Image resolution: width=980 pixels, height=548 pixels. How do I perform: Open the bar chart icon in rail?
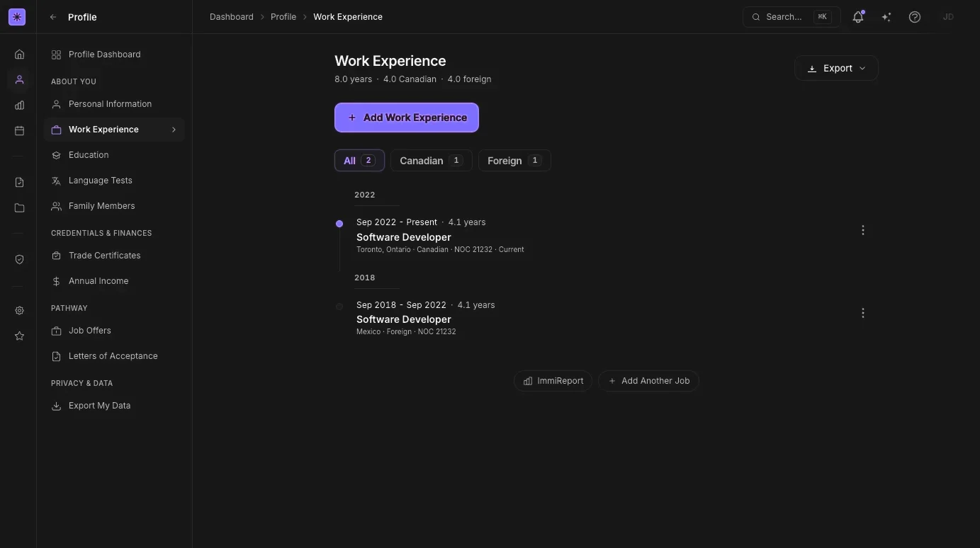pyautogui.click(x=19, y=105)
